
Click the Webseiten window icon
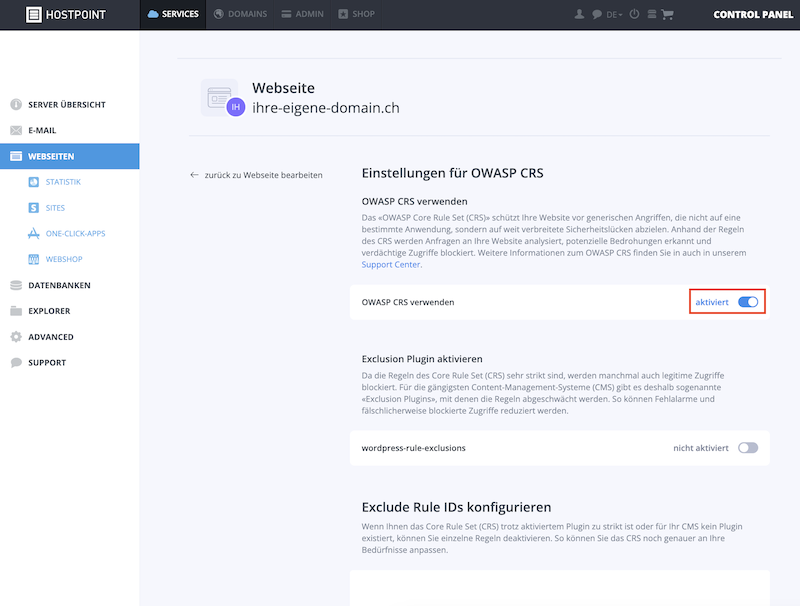pos(16,156)
